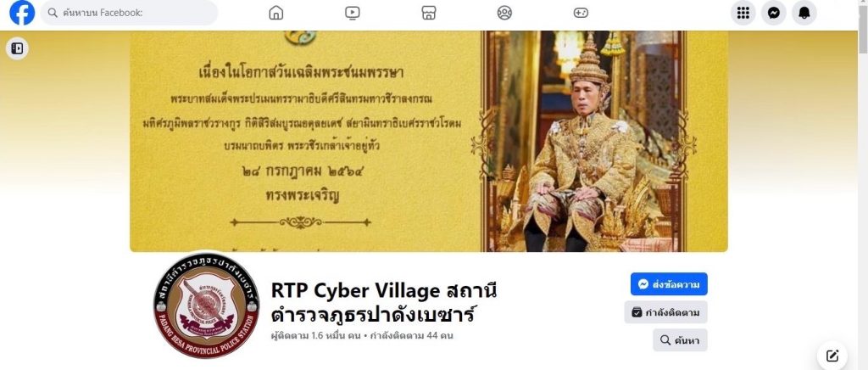Image resolution: width=868 pixels, height=370 pixels.
Task: Click the search Facebook input field
Action: pyautogui.click(x=129, y=13)
